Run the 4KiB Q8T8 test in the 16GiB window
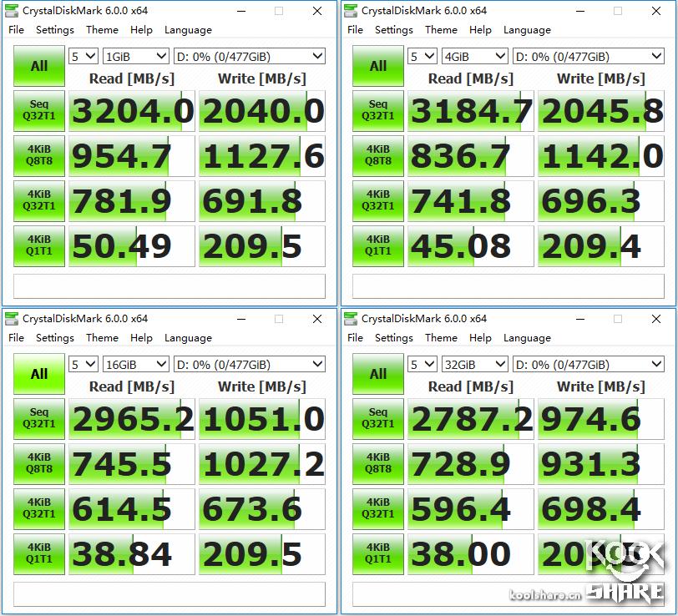 point(38,464)
